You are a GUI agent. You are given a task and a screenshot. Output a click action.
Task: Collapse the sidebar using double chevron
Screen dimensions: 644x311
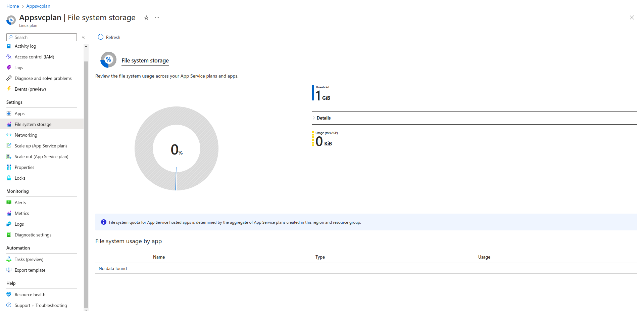83,37
